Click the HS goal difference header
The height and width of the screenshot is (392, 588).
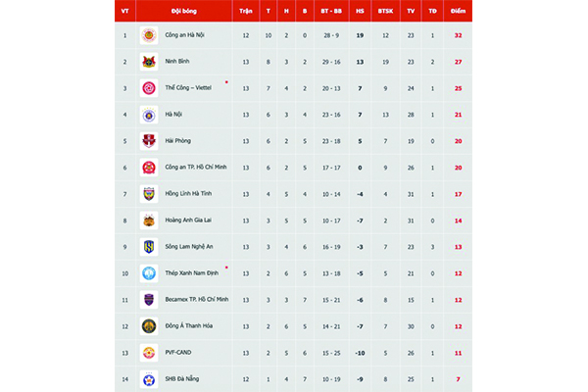pyautogui.click(x=360, y=11)
